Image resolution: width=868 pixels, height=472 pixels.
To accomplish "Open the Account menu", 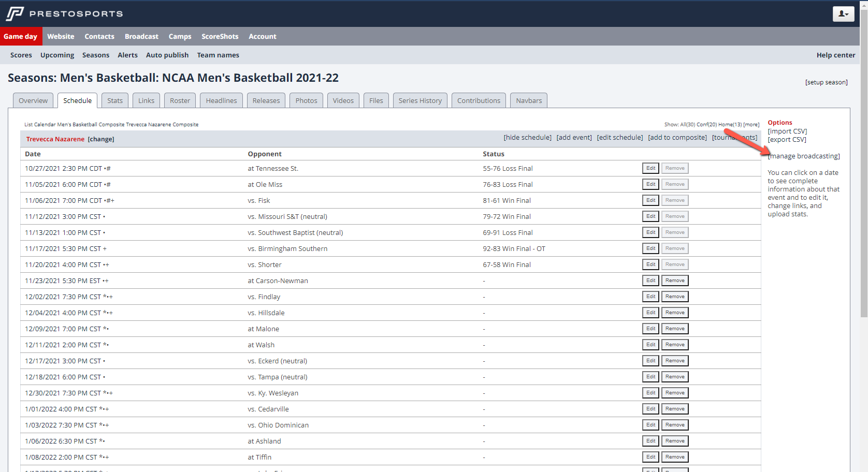I will [x=263, y=36].
